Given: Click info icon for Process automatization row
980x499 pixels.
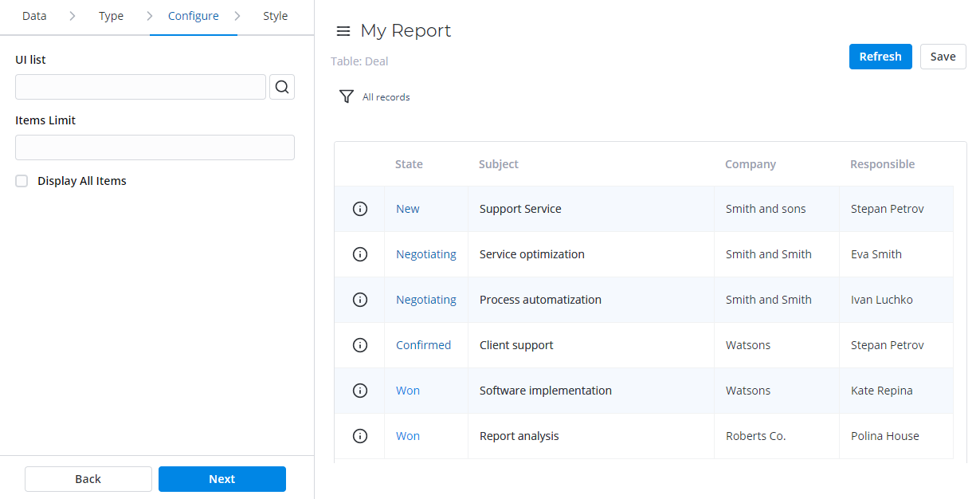Looking at the screenshot, I should point(360,300).
